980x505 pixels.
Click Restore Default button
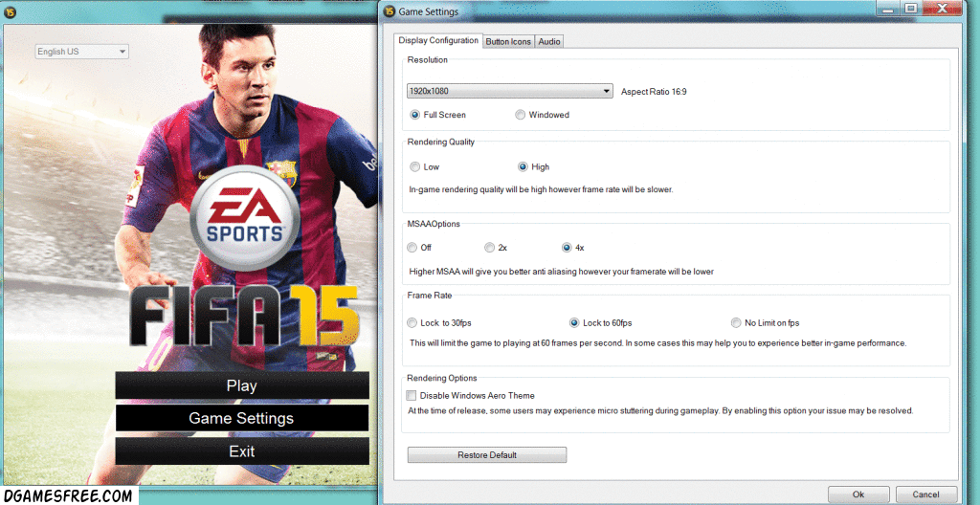tap(487, 455)
